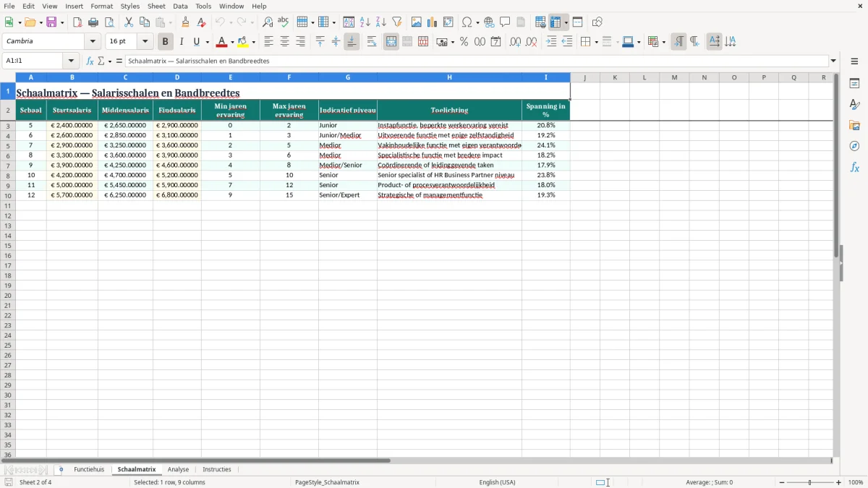Center text horizontally
This screenshot has width=868, height=488.
tap(285, 42)
